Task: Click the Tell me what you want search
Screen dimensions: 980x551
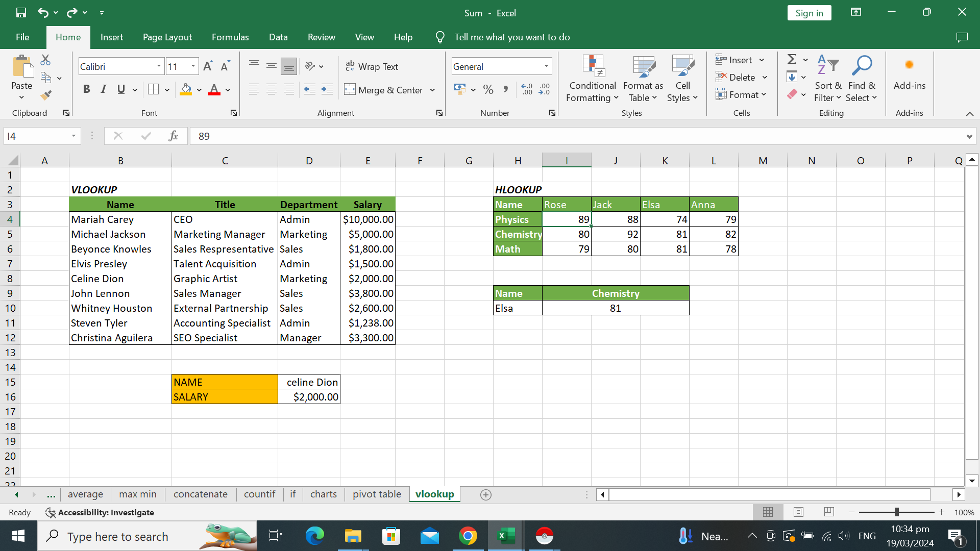Action: tap(512, 37)
